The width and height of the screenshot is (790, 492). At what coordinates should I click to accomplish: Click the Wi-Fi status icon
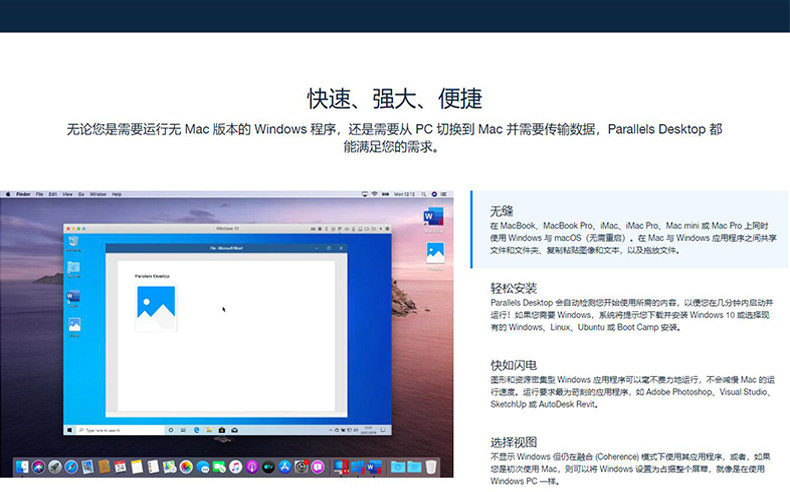coord(374,194)
